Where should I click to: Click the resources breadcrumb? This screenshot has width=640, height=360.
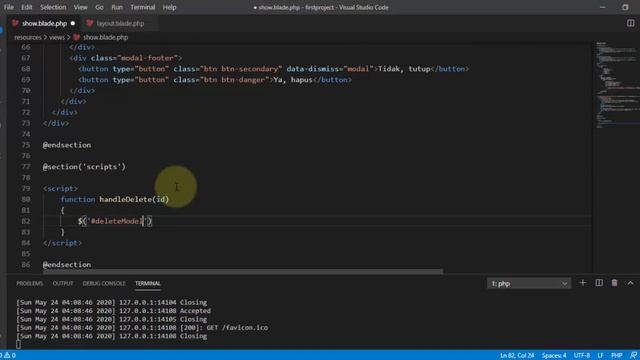28,37
